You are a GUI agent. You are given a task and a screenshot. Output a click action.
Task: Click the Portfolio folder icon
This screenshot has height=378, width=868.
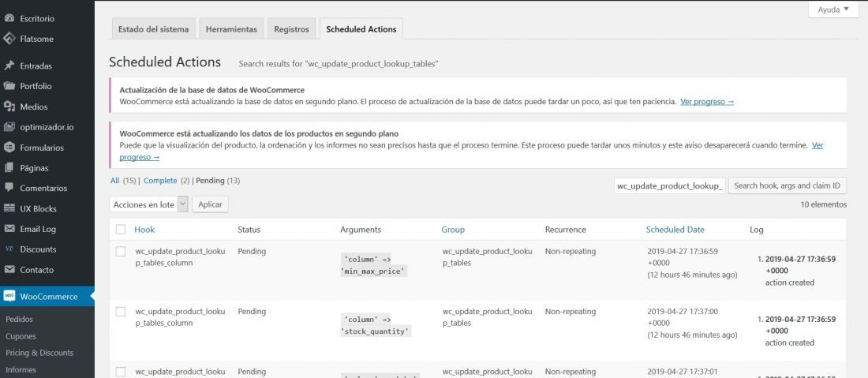(x=9, y=86)
